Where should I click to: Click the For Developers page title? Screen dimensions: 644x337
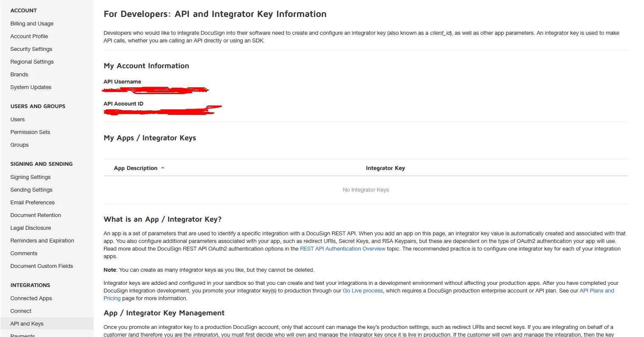pyautogui.click(x=215, y=14)
